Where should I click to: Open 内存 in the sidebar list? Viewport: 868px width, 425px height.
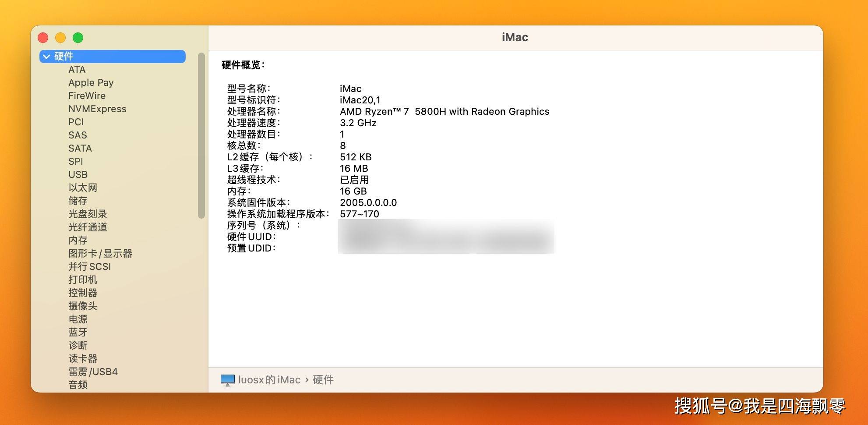point(78,241)
